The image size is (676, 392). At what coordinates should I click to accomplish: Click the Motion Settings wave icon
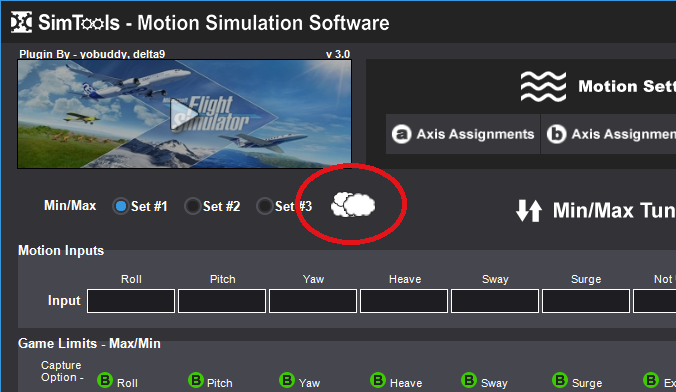click(x=543, y=87)
